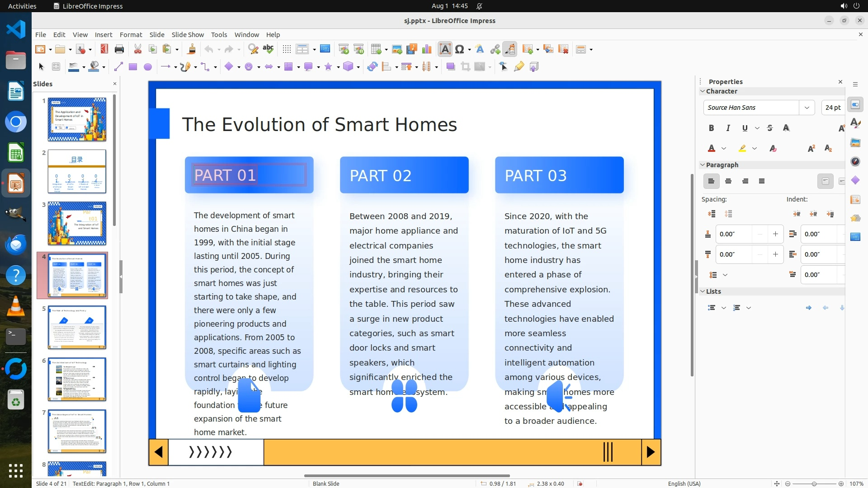
Task: Collapse the Paragraph section
Action: (703, 165)
